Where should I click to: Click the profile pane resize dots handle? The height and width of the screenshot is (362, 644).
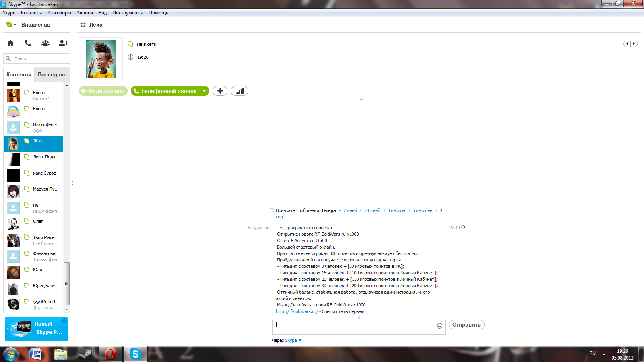pos(361,99)
